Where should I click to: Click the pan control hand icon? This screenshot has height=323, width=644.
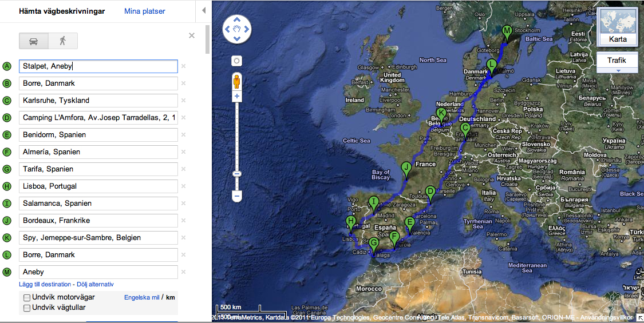pos(236,29)
